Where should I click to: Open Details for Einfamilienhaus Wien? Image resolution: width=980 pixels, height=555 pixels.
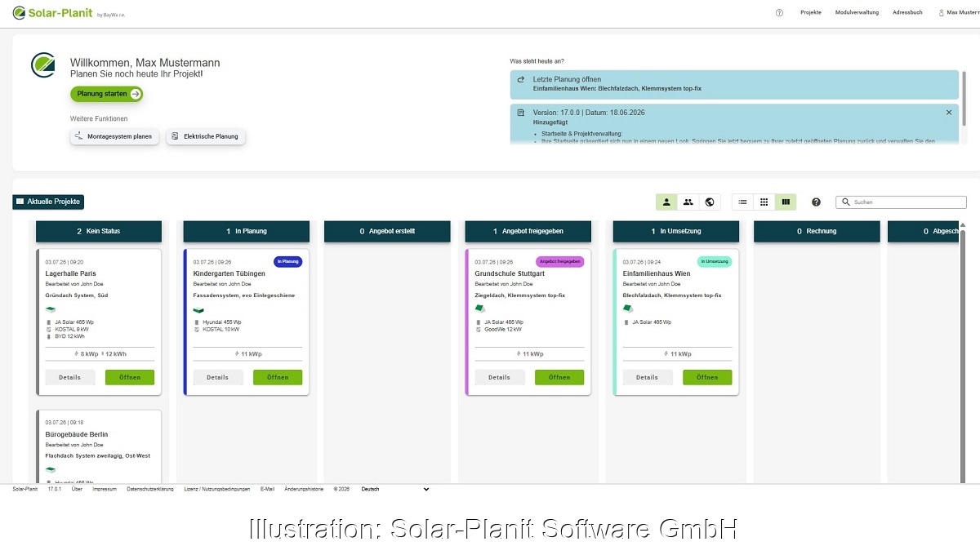[648, 377]
